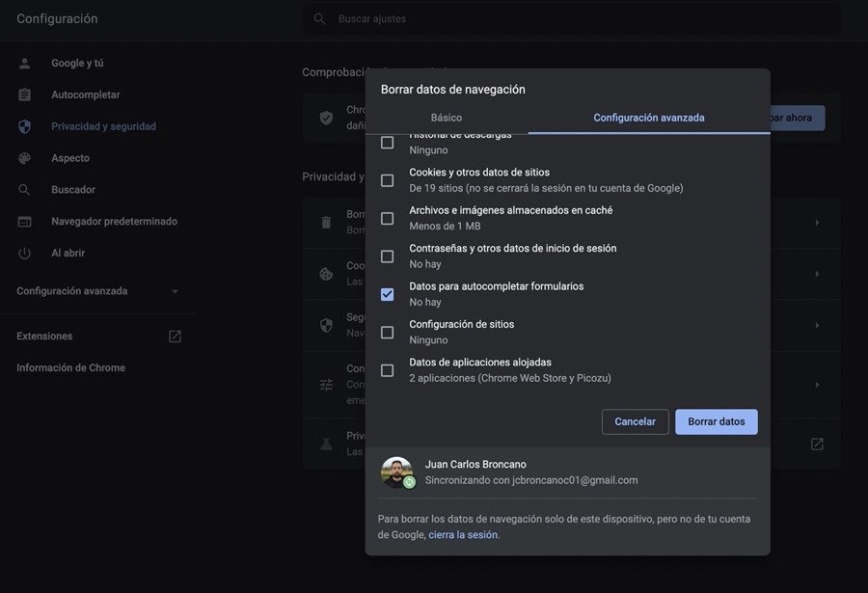Check the Configuración de sitios checkbox
868x593 pixels.
coord(387,333)
